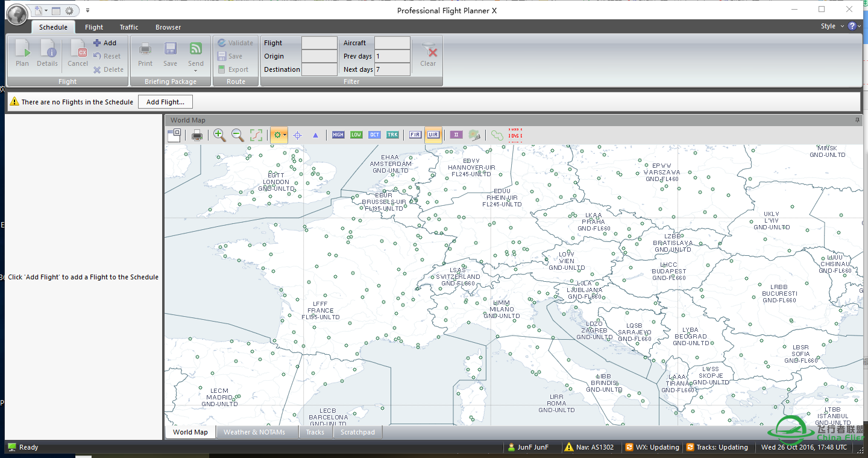Click the Add Flight... button
The image size is (868, 458).
(x=165, y=102)
